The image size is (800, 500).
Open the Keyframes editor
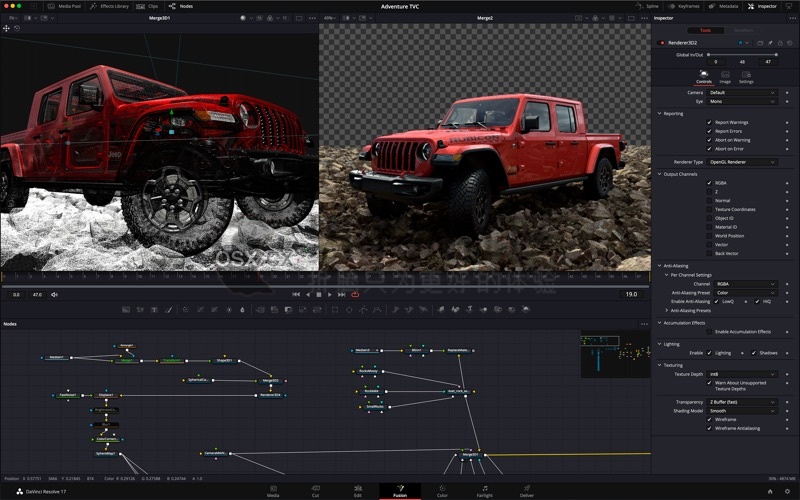683,6
